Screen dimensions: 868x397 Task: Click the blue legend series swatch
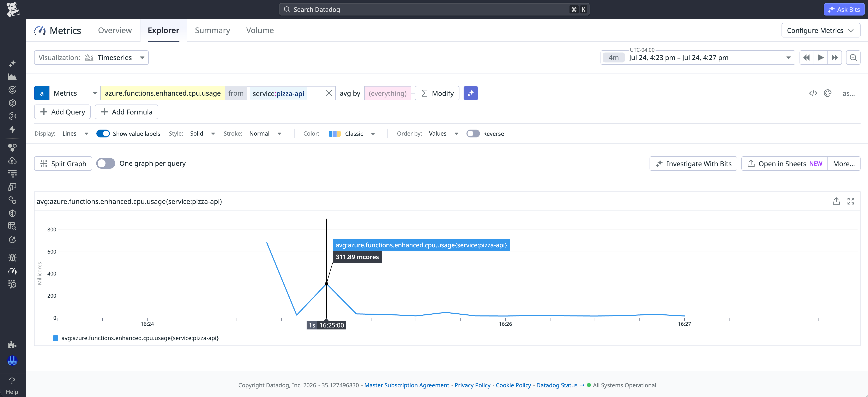[56, 338]
